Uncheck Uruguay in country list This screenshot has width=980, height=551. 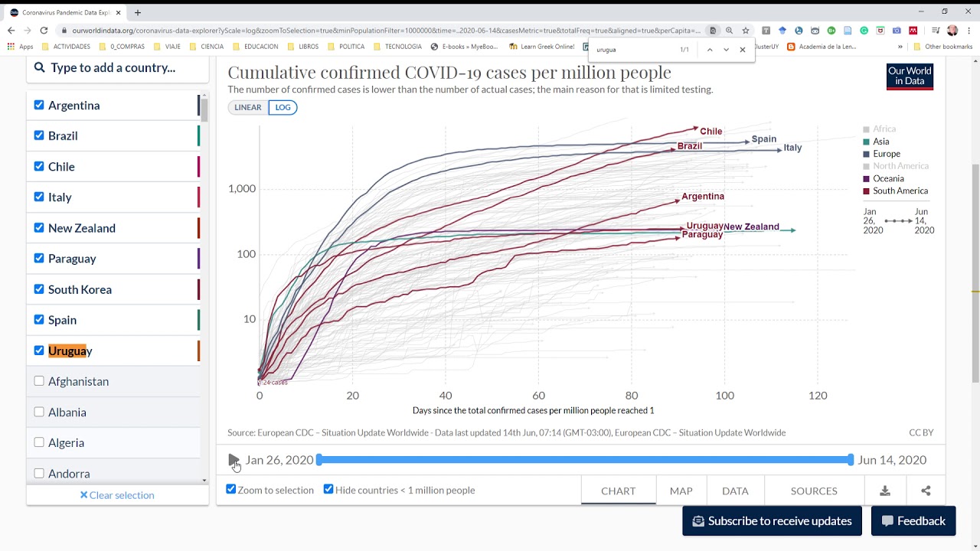(39, 350)
